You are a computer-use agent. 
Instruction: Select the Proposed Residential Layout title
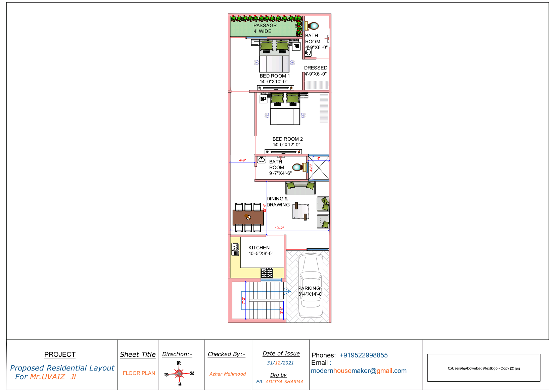[x=62, y=368]
